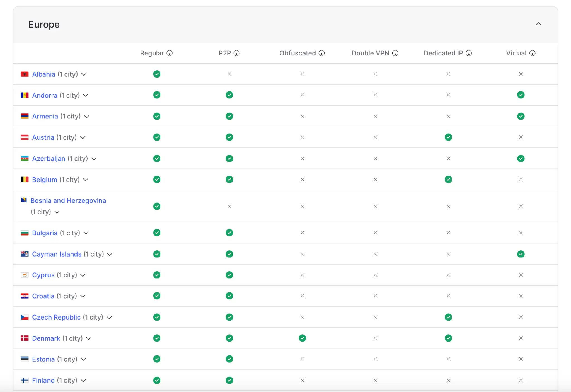This screenshot has width=571, height=392.
Task: Click the Albania flag icon
Action: tap(25, 74)
